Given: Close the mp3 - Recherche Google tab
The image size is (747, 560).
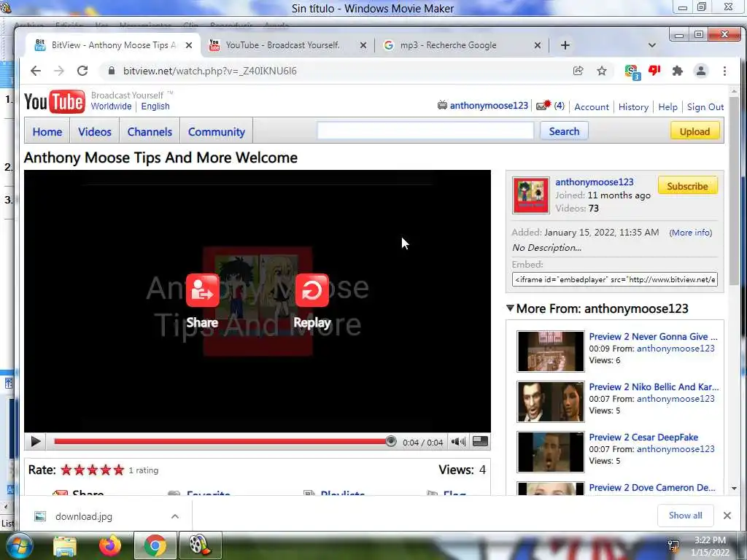Looking at the screenshot, I should pyautogui.click(x=538, y=45).
